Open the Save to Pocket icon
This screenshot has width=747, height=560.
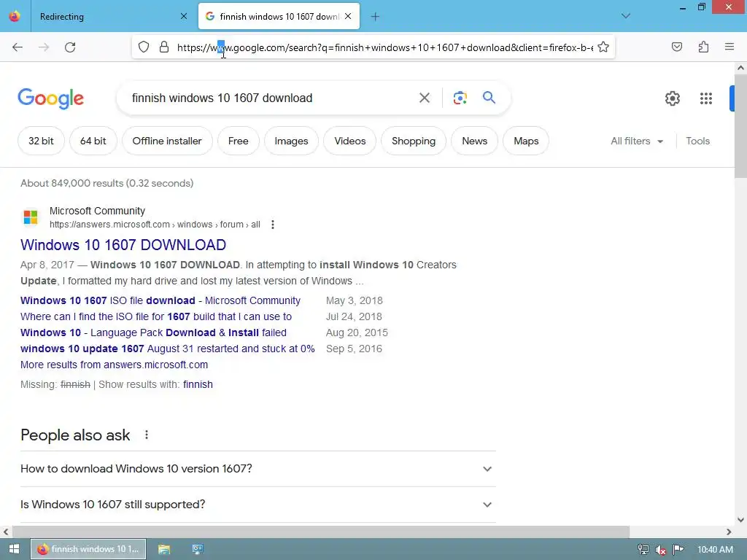click(x=677, y=47)
